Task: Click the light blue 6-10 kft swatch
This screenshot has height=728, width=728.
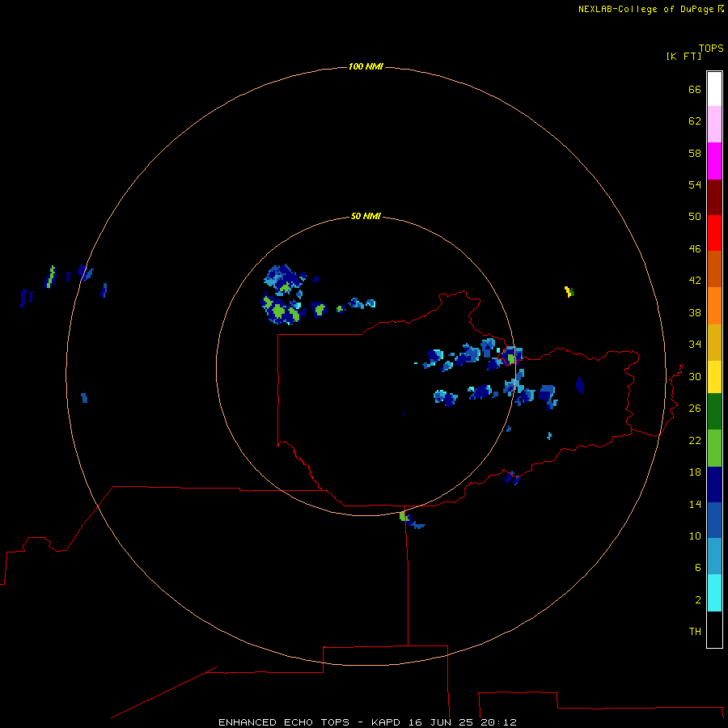Action: [714, 556]
